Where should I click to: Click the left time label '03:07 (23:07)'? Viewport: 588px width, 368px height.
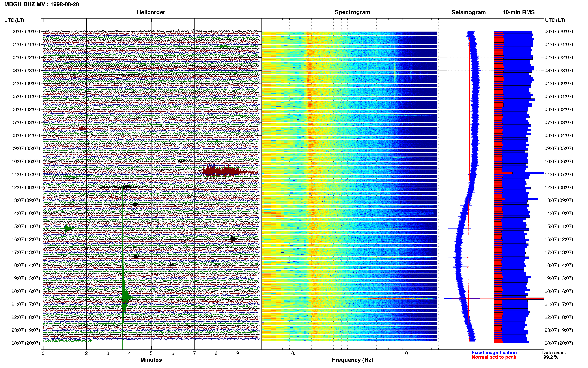point(26,71)
